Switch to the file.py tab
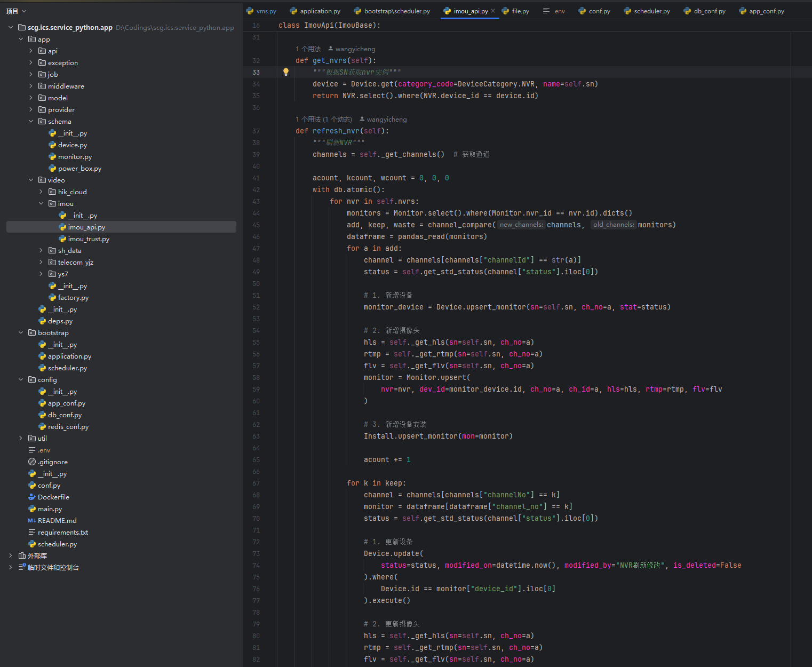The image size is (812, 667). click(x=515, y=11)
